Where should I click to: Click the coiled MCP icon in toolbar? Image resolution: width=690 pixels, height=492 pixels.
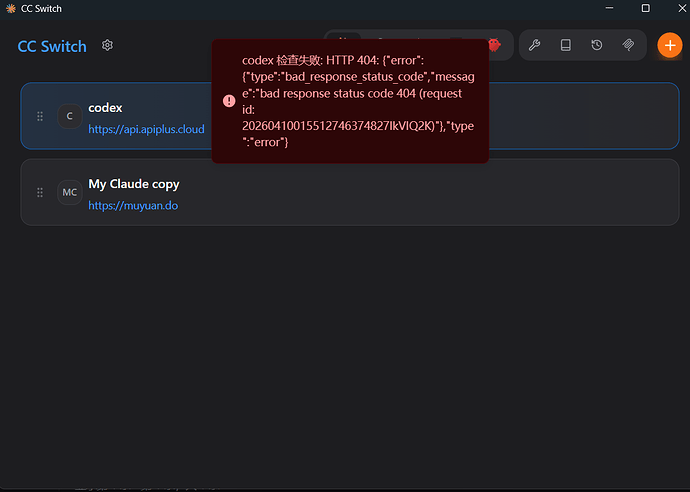tap(628, 45)
